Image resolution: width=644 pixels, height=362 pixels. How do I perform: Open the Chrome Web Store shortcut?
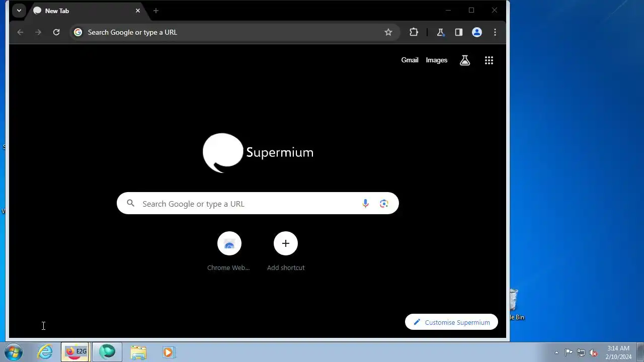point(229,251)
